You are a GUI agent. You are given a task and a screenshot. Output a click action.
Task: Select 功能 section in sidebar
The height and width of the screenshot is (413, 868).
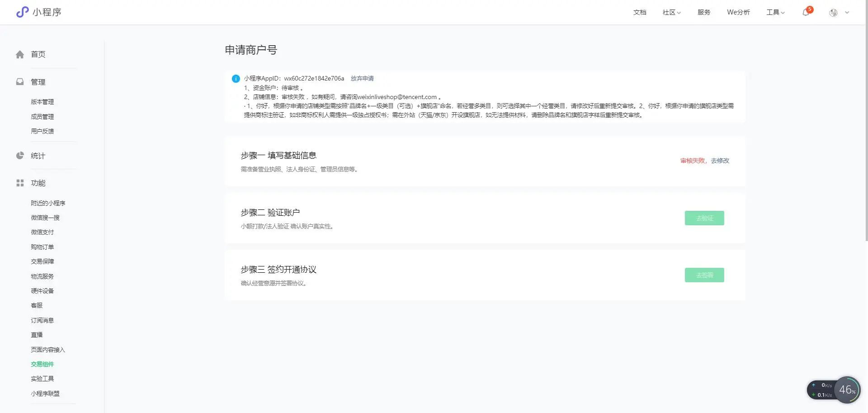38,183
